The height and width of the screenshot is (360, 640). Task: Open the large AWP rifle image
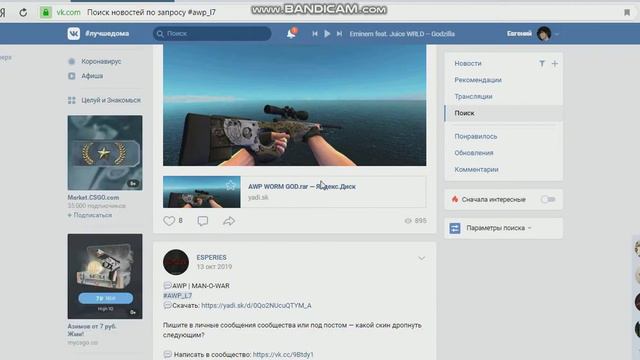(294, 105)
